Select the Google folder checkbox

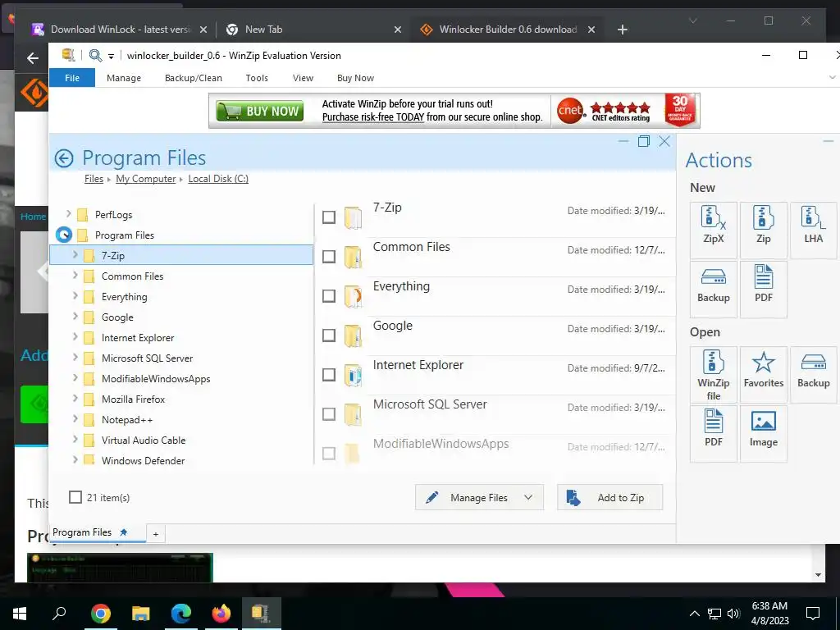329,336
